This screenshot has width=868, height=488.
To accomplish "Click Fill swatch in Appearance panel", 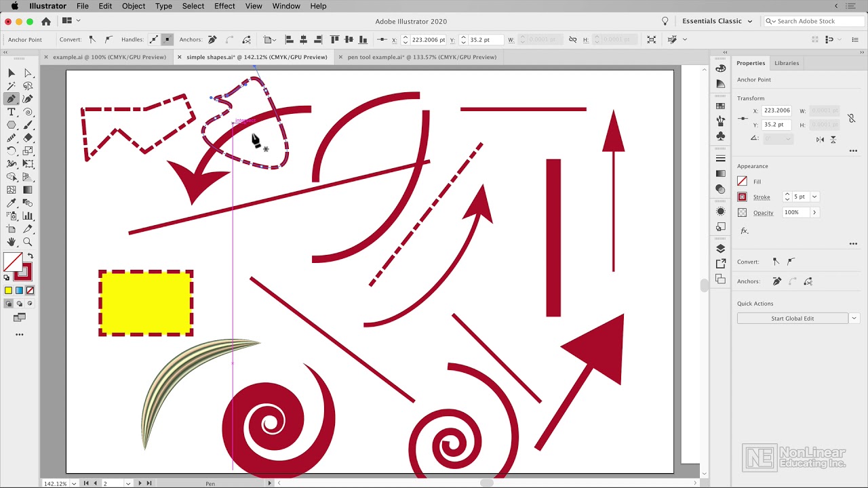I will (742, 181).
